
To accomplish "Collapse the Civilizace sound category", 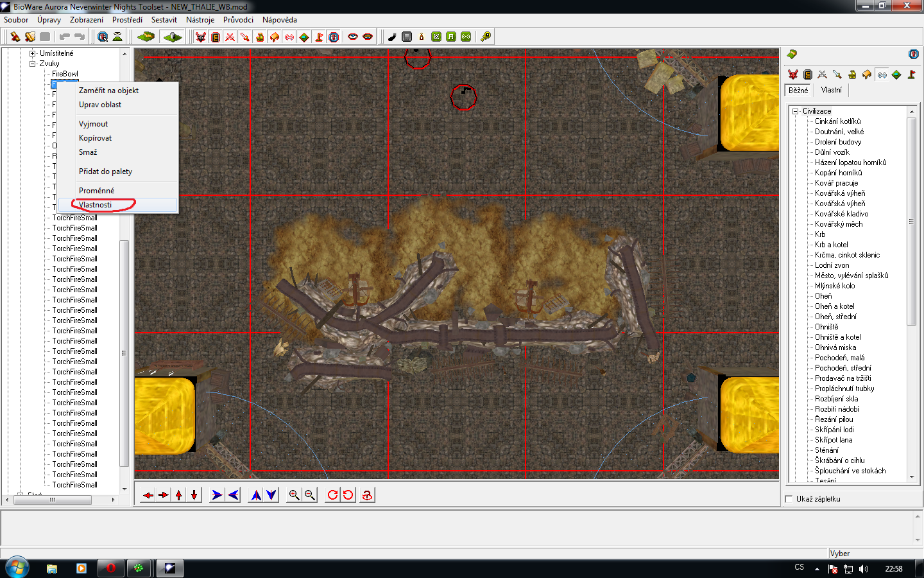I will [x=796, y=111].
